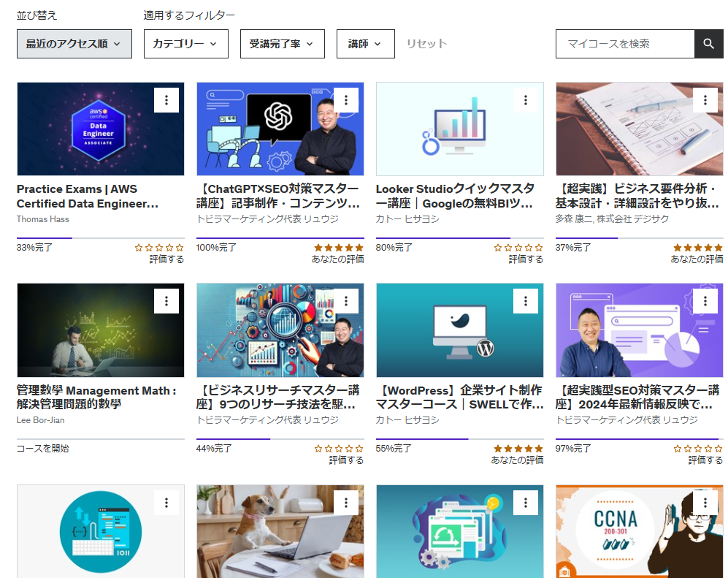Click the three-dot menu on the WordPress course card
728x578 pixels.
526,300
